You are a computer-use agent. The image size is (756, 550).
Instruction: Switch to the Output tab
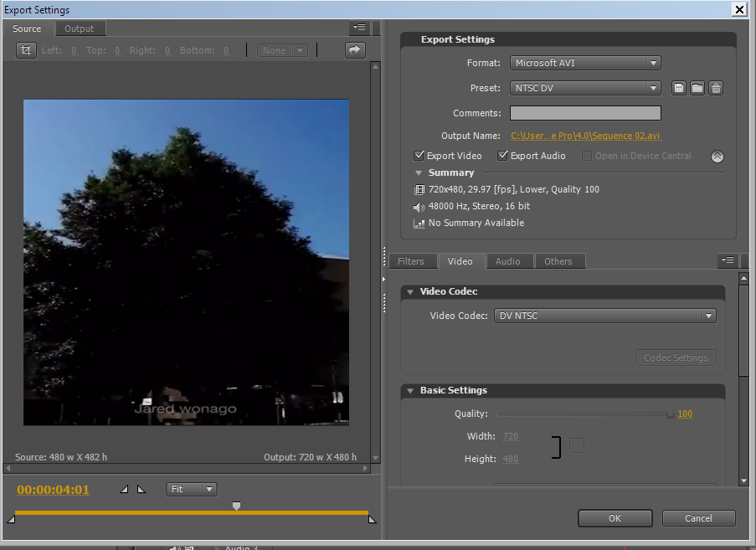click(x=80, y=28)
